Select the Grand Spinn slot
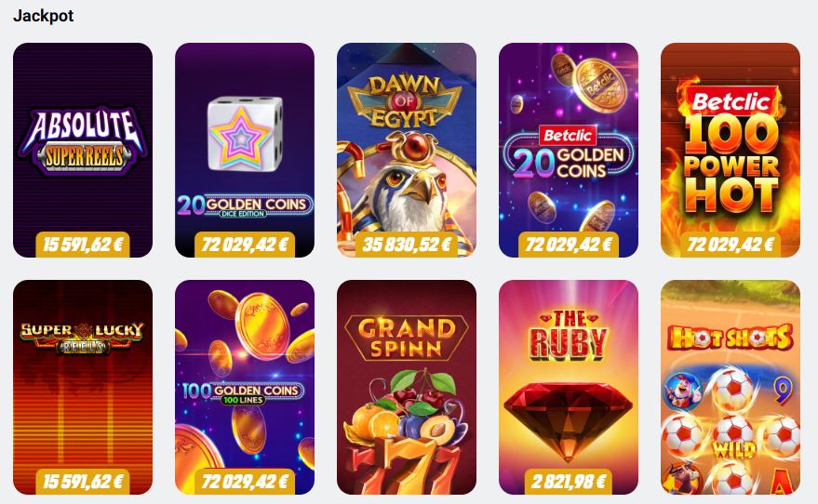The image size is (818, 504). [407, 387]
